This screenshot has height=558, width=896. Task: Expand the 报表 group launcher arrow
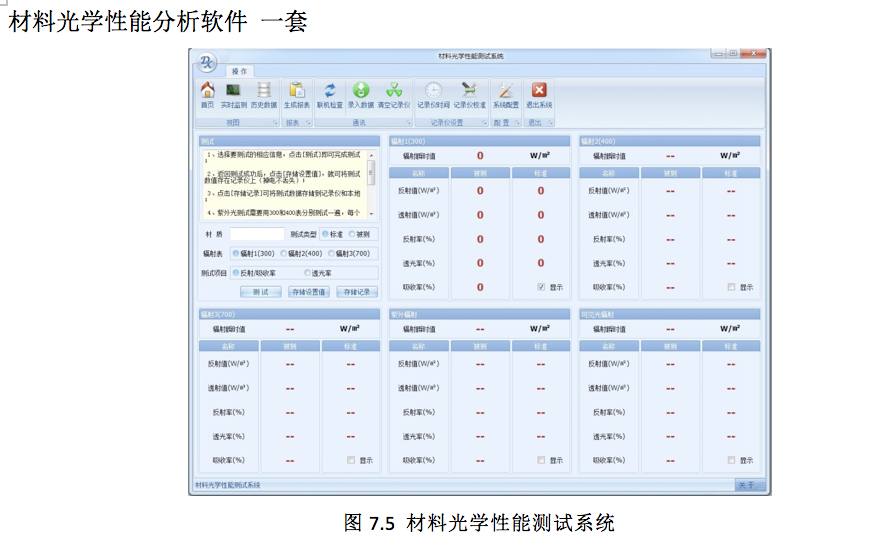coord(308,123)
